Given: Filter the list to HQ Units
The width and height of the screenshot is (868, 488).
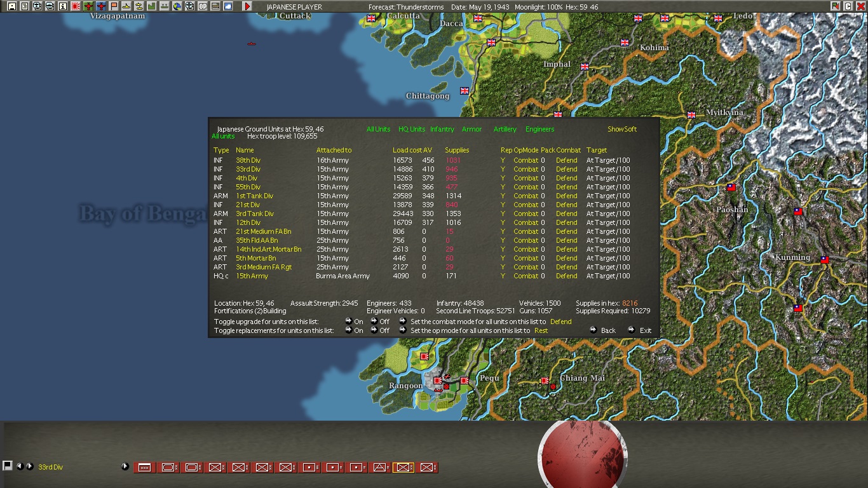Looking at the screenshot, I should coord(412,130).
